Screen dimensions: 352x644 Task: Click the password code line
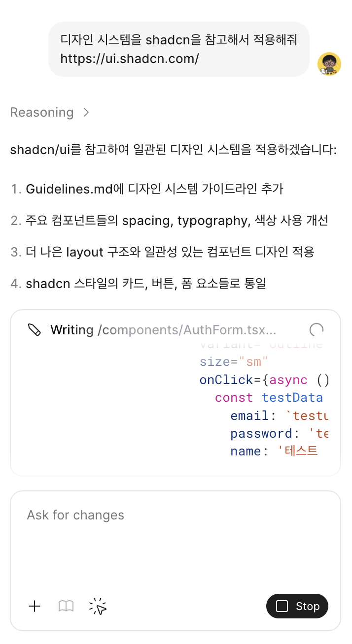click(279, 433)
